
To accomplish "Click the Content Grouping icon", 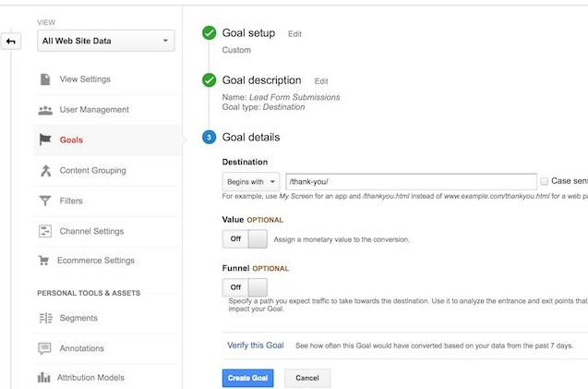I will click(44, 171).
